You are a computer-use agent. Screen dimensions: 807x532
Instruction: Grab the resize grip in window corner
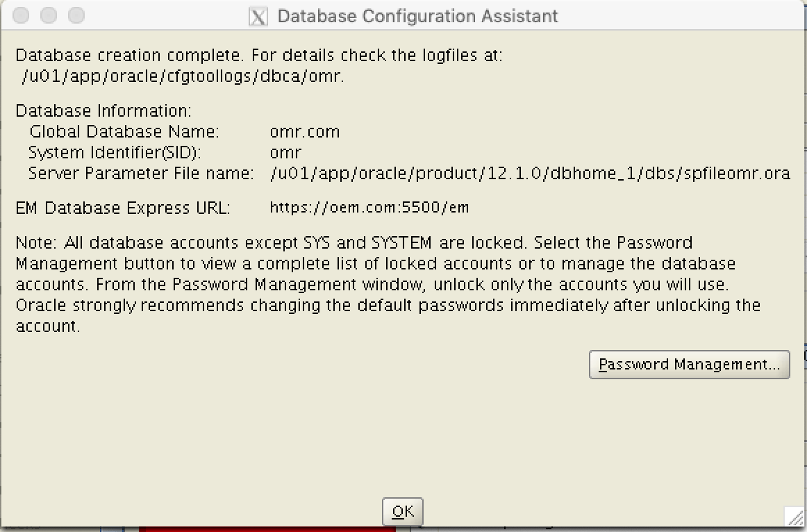coord(795,517)
